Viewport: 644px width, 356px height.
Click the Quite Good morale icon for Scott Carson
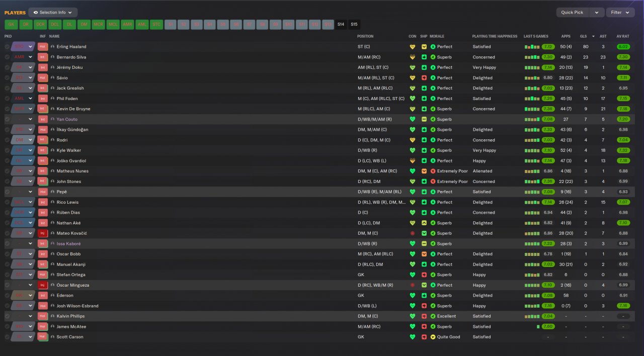[x=433, y=337]
